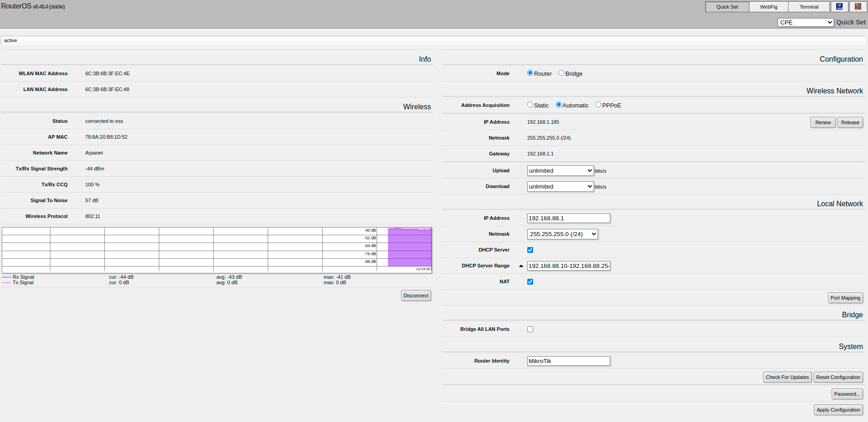Image resolution: width=868 pixels, height=422 pixels.
Task: Select Static address acquisition option
Action: click(530, 105)
